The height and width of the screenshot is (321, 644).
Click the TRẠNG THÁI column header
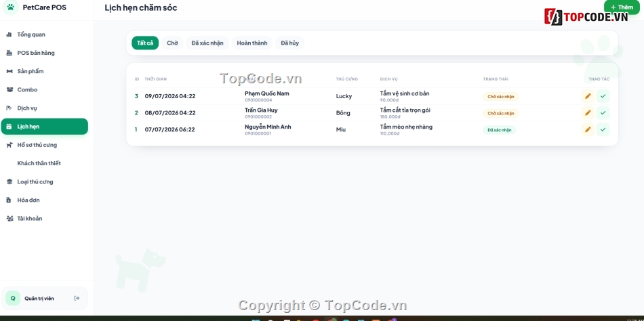(x=496, y=79)
